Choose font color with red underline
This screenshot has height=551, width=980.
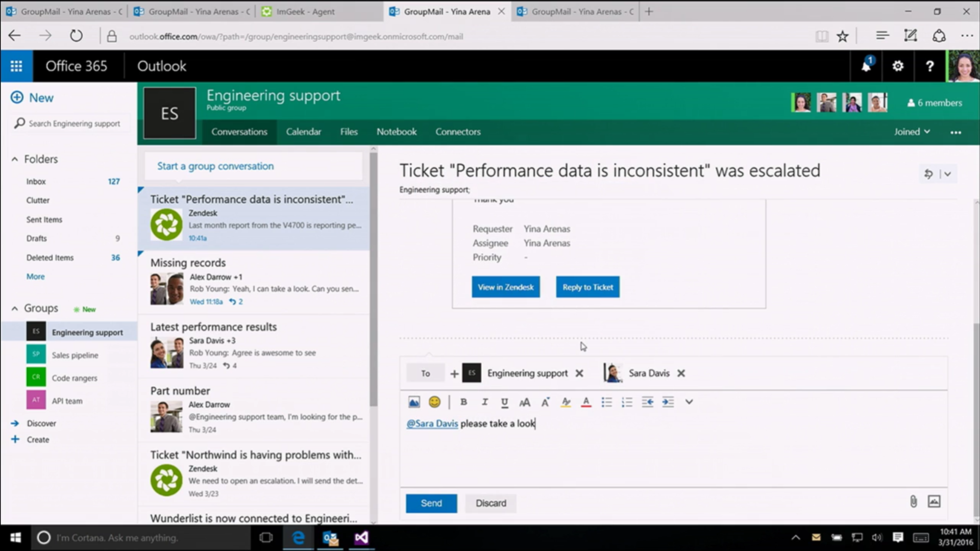click(586, 402)
